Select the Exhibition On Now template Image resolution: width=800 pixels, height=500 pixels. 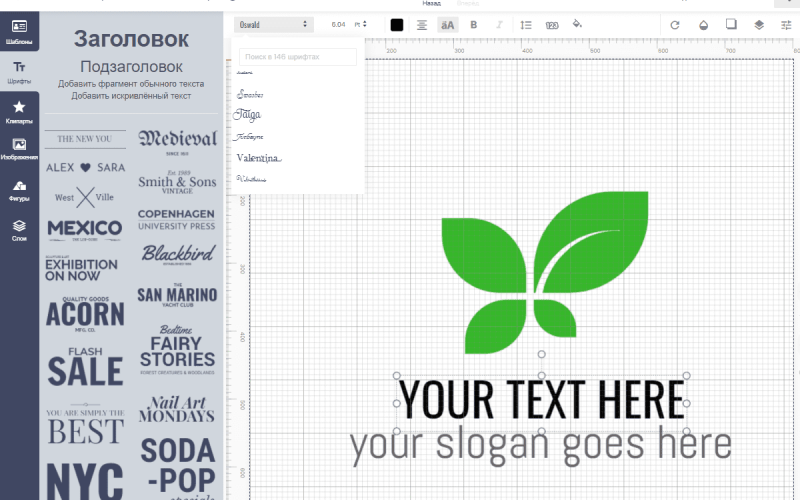click(81, 268)
